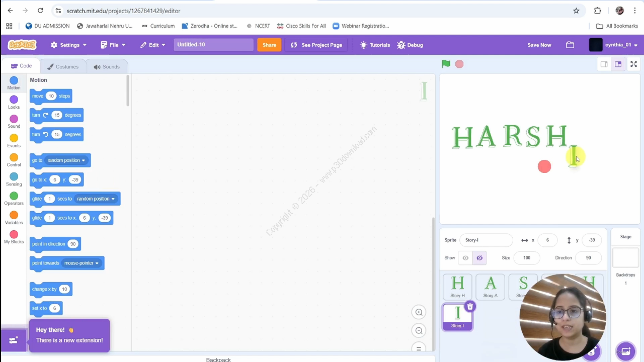This screenshot has height=362, width=644.
Task: Open 'point towards mouse-pointer' dropdown
Action: 81,263
